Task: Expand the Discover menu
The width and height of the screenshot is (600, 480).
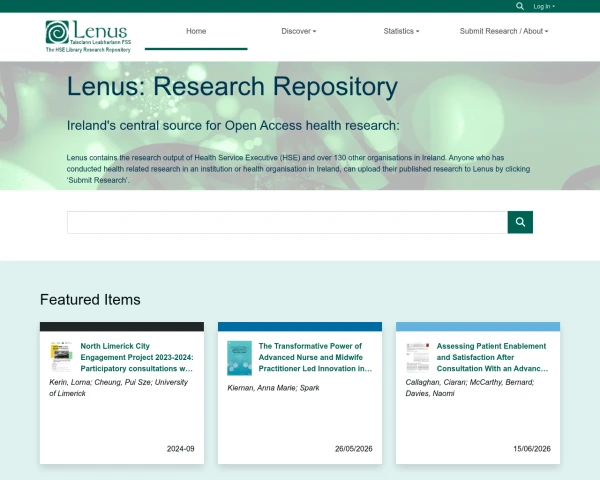Action: tap(298, 31)
